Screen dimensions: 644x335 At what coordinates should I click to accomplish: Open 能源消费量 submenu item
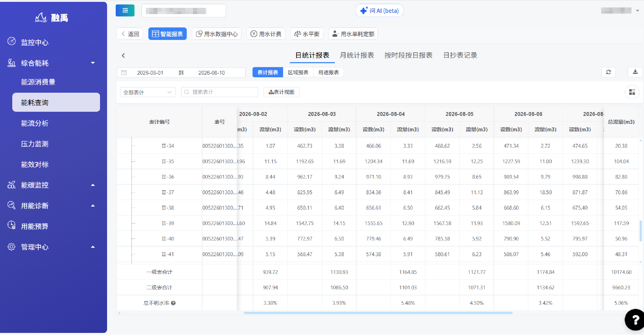pyautogui.click(x=38, y=82)
